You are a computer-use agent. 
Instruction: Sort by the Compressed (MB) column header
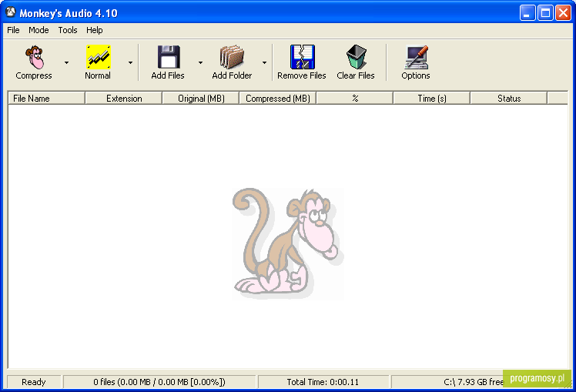click(278, 99)
